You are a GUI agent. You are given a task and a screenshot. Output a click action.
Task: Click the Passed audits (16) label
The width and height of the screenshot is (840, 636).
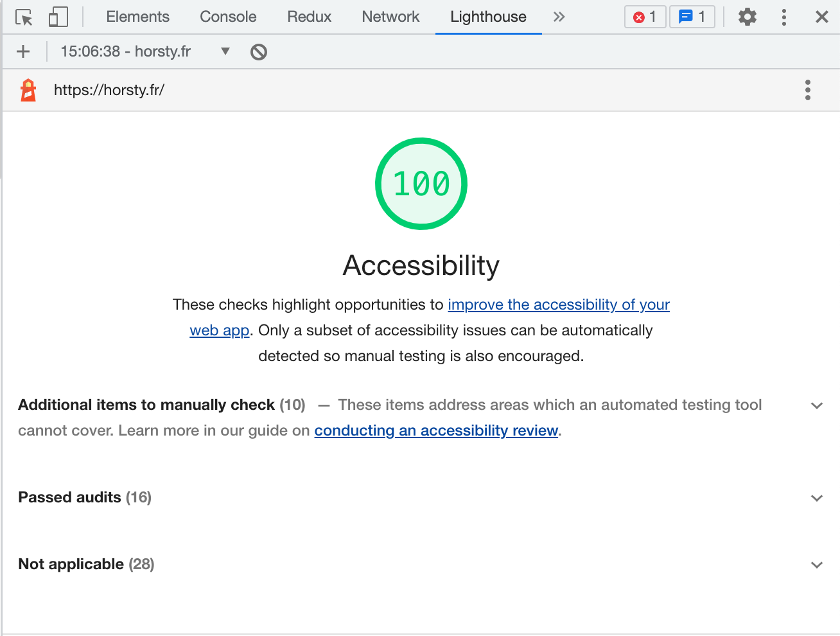point(85,497)
